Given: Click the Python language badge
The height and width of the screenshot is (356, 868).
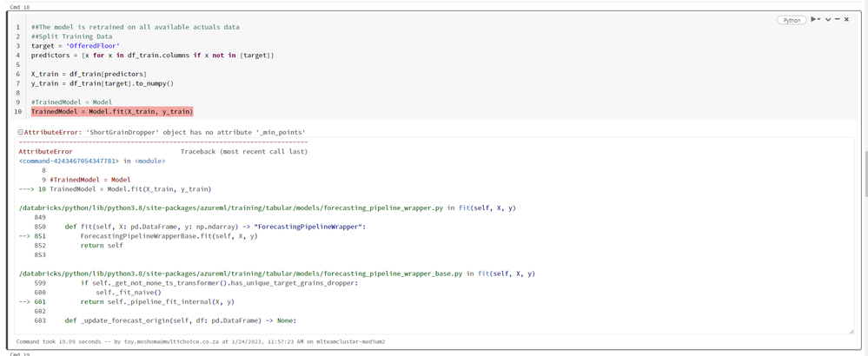Looking at the screenshot, I should (x=792, y=19).
